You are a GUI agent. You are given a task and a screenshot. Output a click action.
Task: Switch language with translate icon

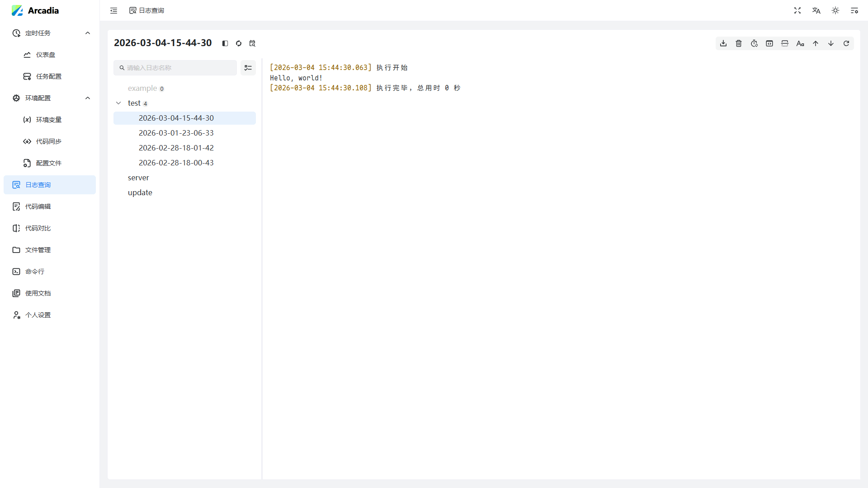[x=816, y=10]
